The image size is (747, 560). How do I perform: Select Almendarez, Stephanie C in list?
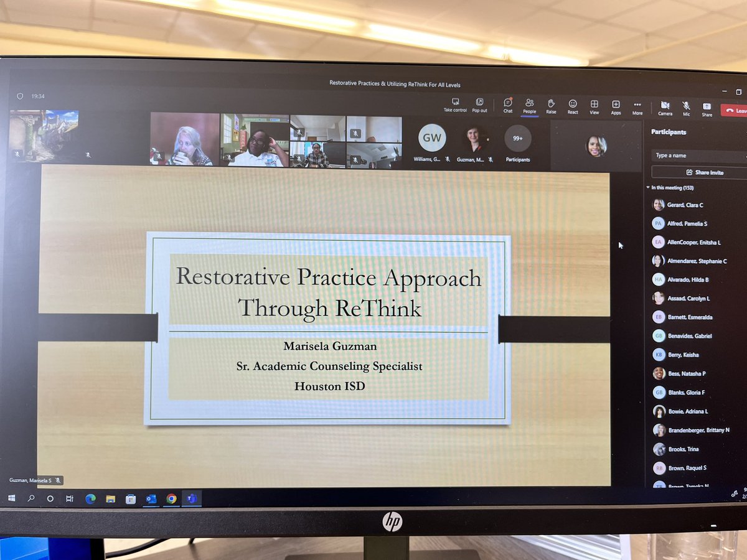pyautogui.click(x=696, y=261)
